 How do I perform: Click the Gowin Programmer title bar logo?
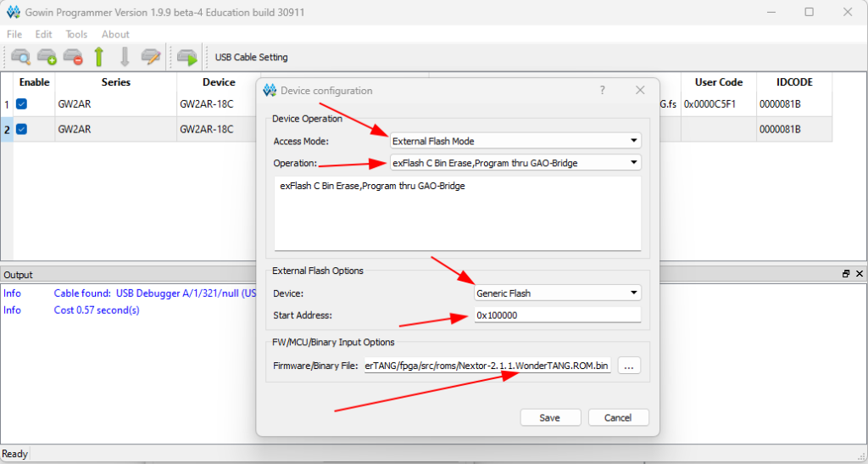(14, 12)
